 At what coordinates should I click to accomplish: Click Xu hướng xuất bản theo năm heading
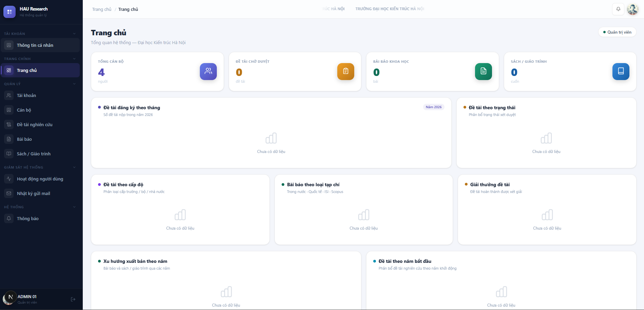click(135, 261)
